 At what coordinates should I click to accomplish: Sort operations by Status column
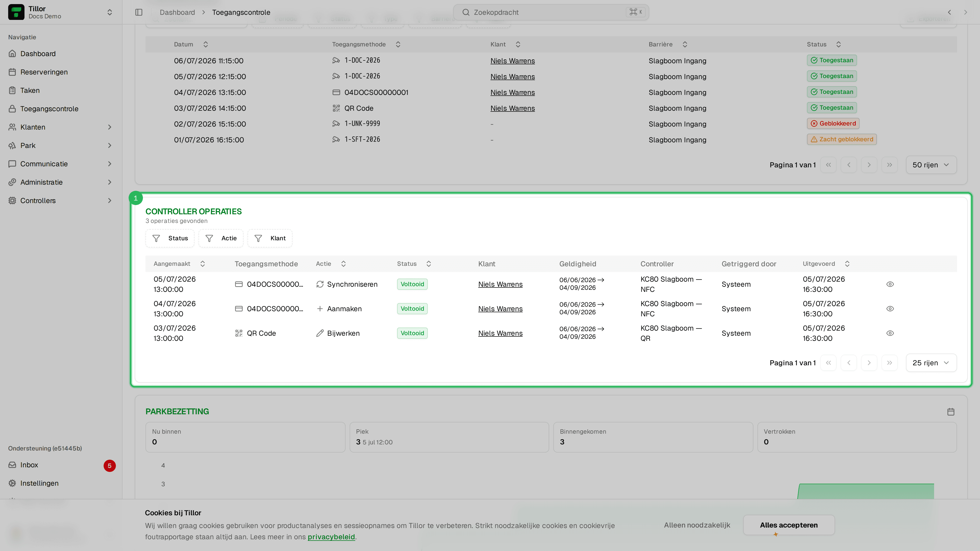pyautogui.click(x=414, y=264)
